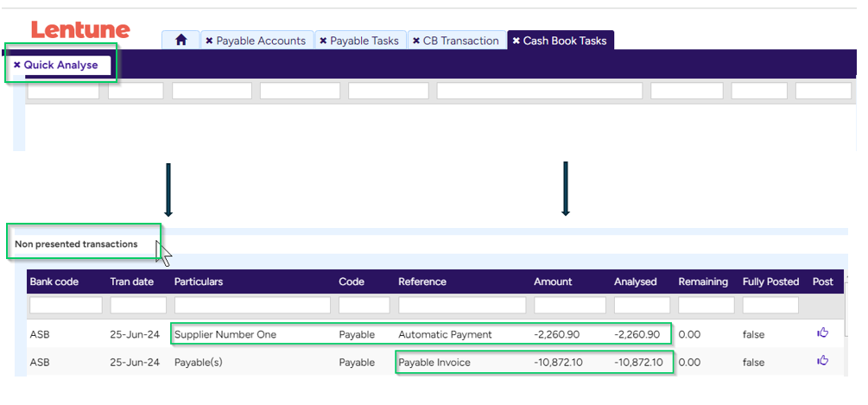The height and width of the screenshot is (405, 868).
Task: Close the Cash Book Tasks tab via its x
Action: 516,41
